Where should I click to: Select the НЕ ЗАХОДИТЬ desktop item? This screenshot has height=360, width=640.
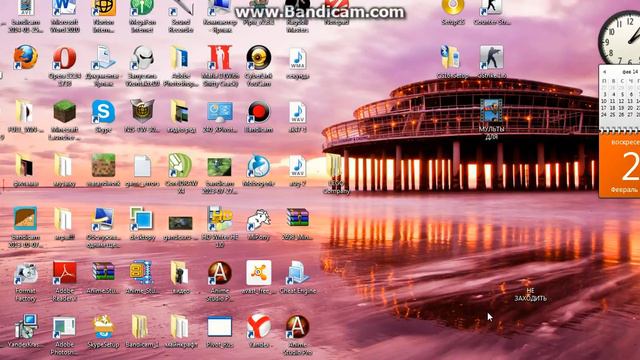[530, 294]
